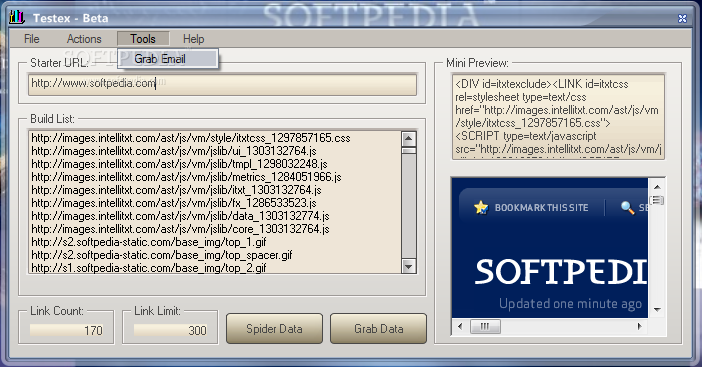Select fx_1286533523.js entry in Build List

tap(174, 203)
